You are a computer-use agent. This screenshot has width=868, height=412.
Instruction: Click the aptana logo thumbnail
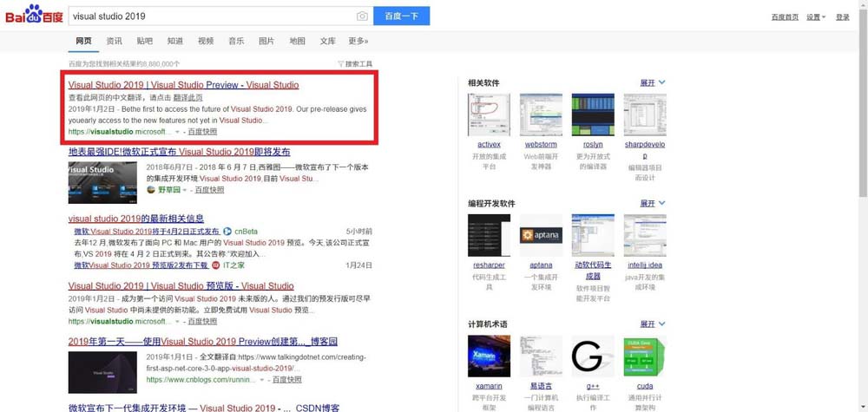pos(540,235)
